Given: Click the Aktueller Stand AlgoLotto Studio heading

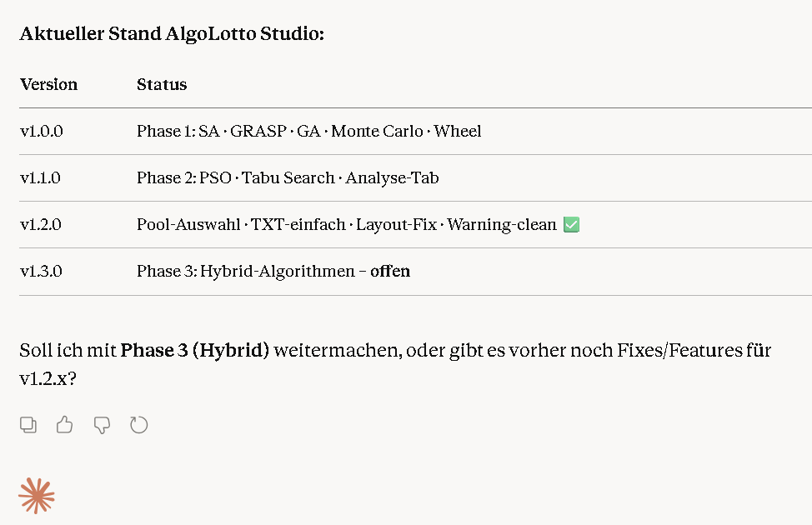Looking at the screenshot, I should tap(172, 35).
